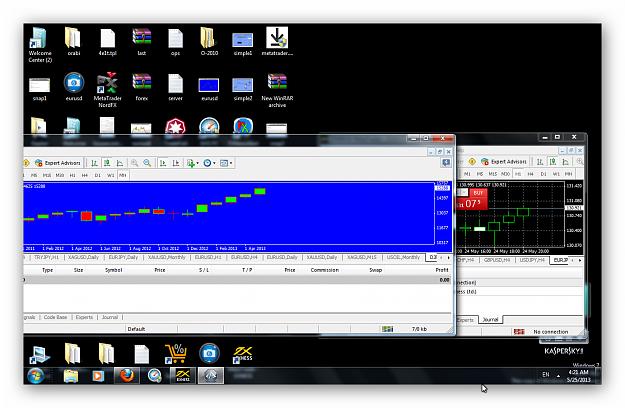Viewport: 625px width, 408px height.
Task: Expand Indicators dropdown arrow in left toolbar
Action: pyautogui.click(x=197, y=163)
